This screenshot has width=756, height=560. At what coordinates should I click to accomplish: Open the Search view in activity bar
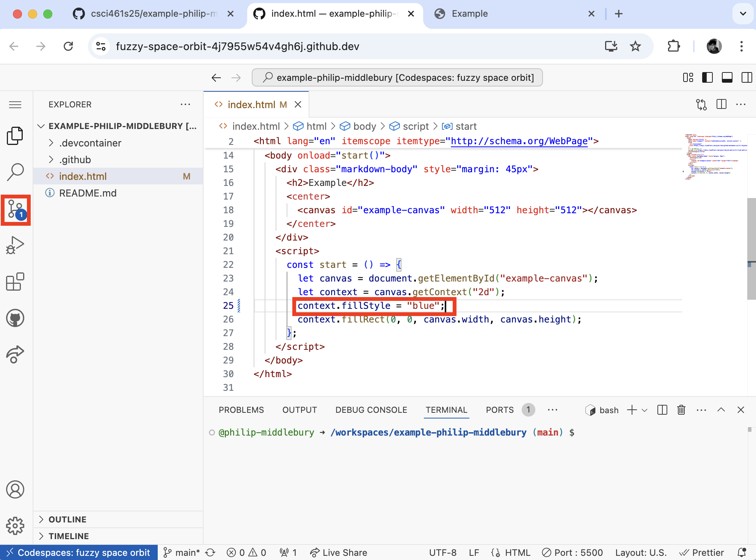[x=15, y=172]
